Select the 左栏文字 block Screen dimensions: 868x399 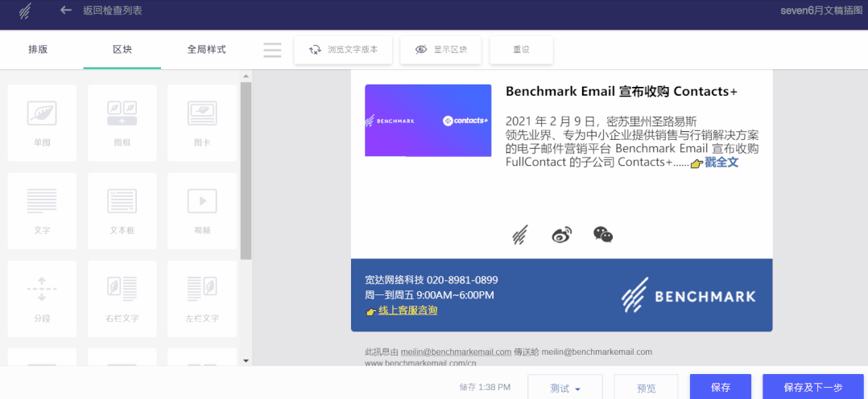coord(202,298)
